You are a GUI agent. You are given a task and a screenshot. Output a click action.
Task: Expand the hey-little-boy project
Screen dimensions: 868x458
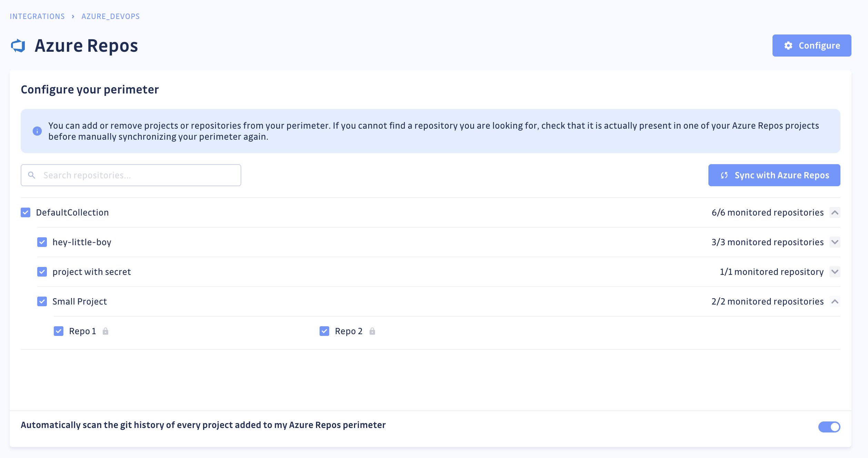click(x=835, y=242)
